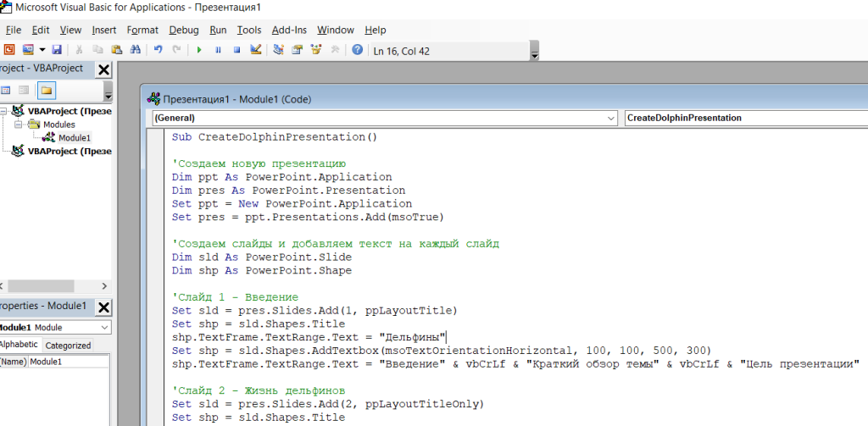The image size is (868, 426).
Task: Switch to the Categorized properties tab
Action: (x=68, y=346)
